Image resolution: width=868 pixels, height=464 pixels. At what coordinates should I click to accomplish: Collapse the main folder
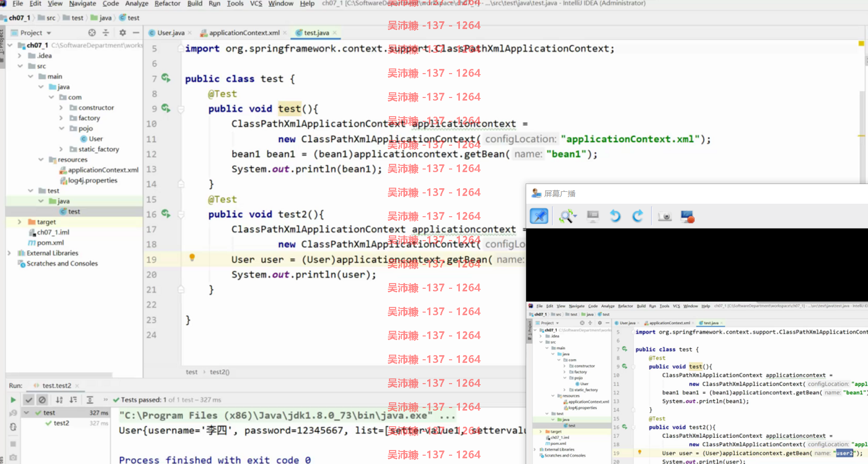(x=30, y=76)
